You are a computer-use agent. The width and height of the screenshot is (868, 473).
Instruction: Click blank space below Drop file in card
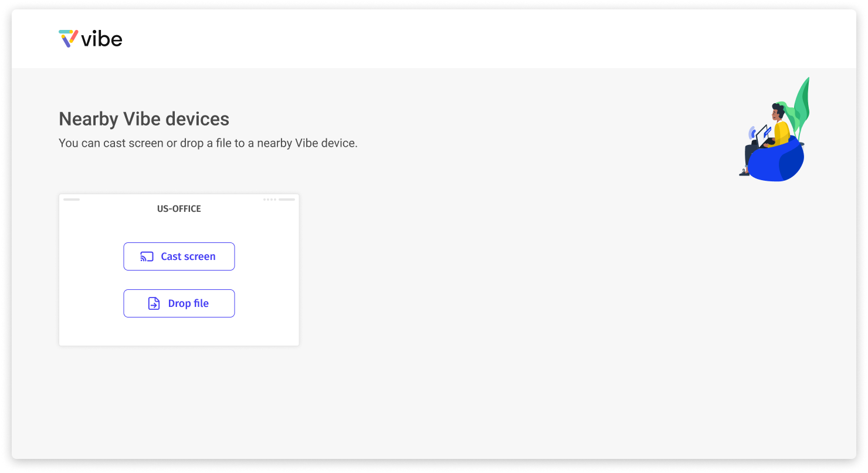click(179, 332)
